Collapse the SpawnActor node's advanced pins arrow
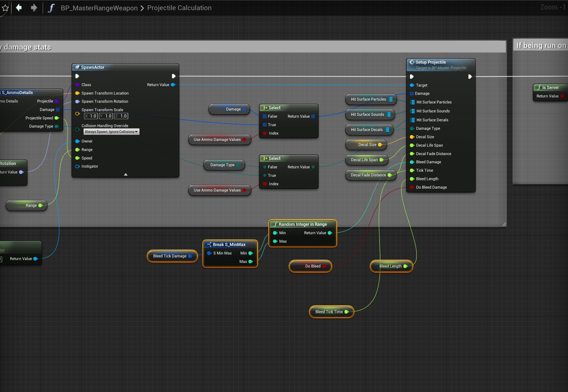 126,174
